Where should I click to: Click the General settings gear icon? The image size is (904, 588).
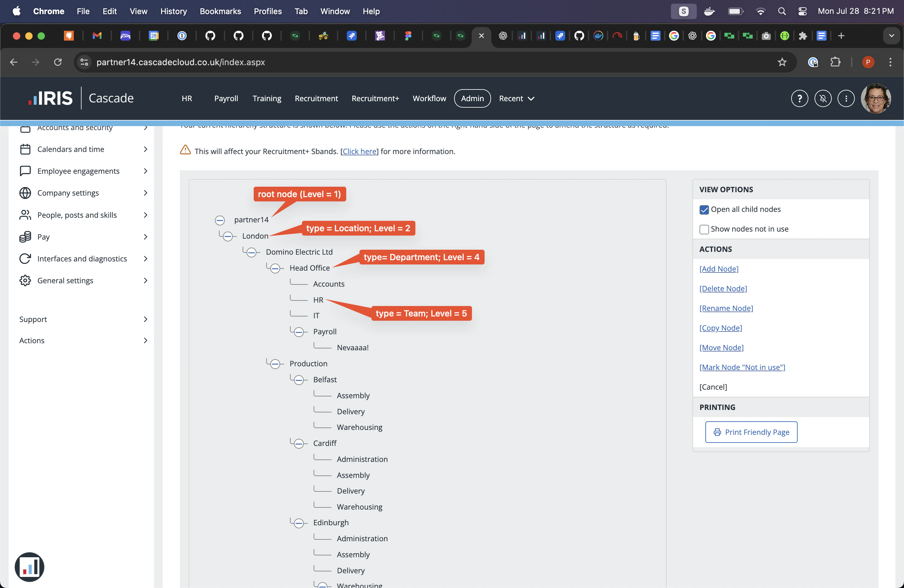[x=25, y=280]
